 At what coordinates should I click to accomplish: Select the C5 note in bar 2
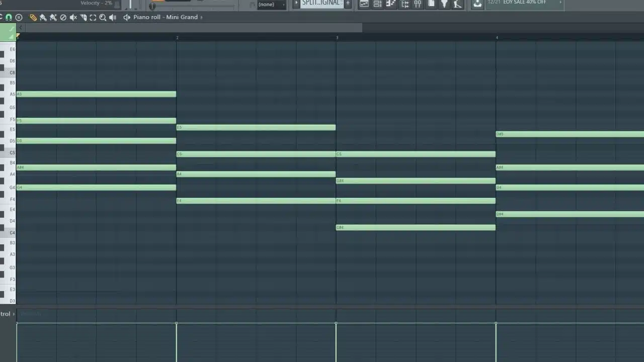[x=256, y=154]
